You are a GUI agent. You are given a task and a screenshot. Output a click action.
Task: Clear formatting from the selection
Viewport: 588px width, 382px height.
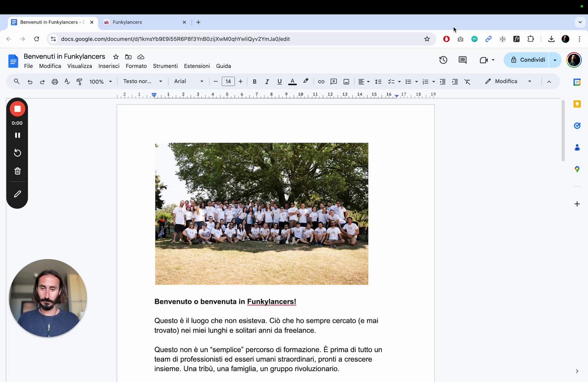(467, 81)
